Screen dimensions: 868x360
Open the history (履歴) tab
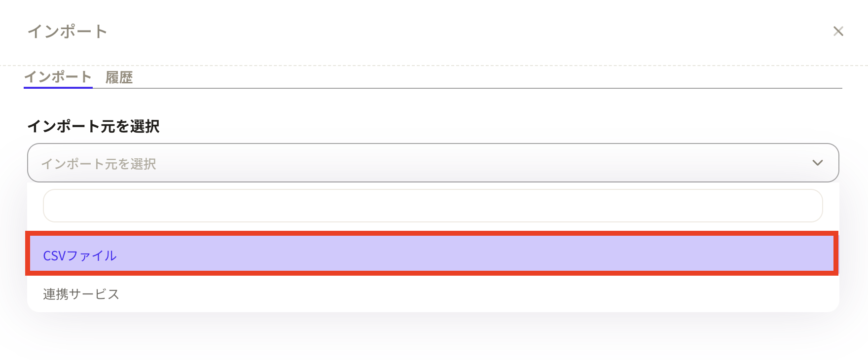pyautogui.click(x=119, y=77)
